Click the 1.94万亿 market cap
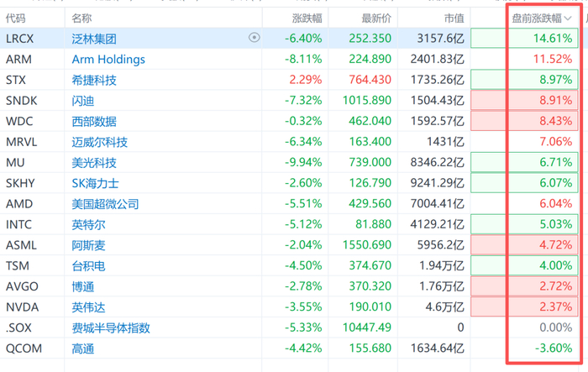 [x=442, y=265]
